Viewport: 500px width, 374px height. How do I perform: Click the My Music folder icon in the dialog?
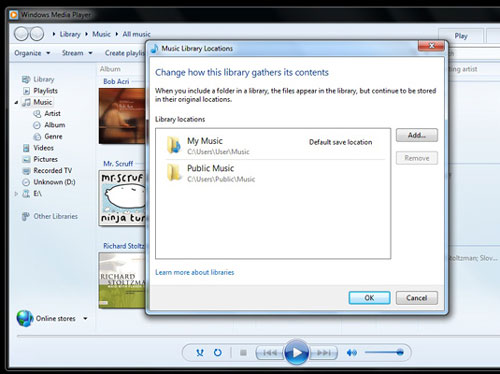point(174,145)
